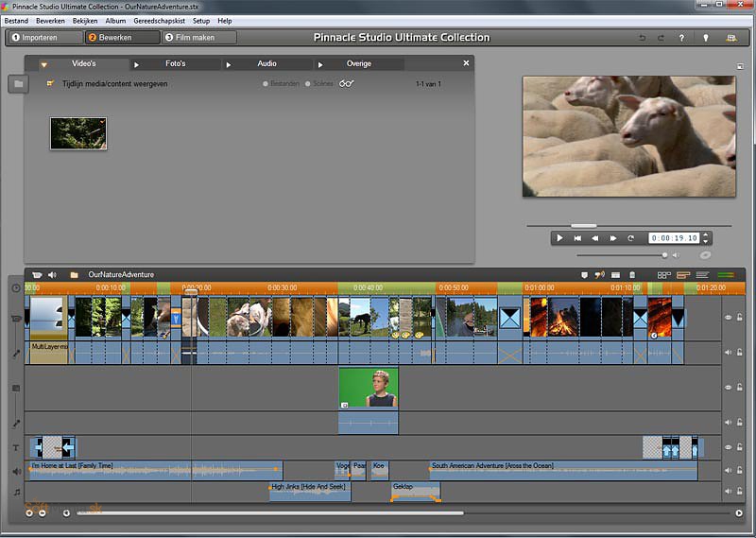Select the green screen boy overlay clip
756x538 pixels.
tap(369, 388)
